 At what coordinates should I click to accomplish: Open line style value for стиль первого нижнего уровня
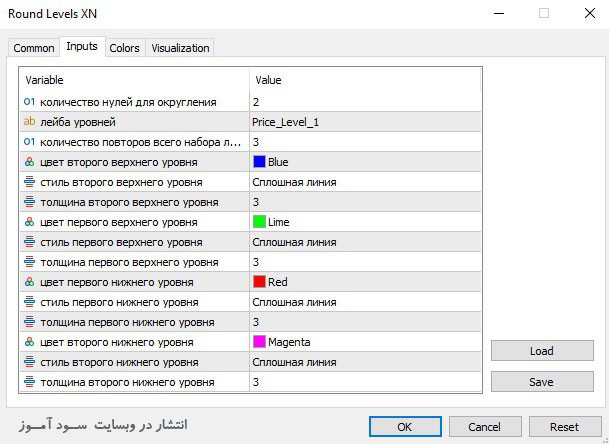click(365, 302)
